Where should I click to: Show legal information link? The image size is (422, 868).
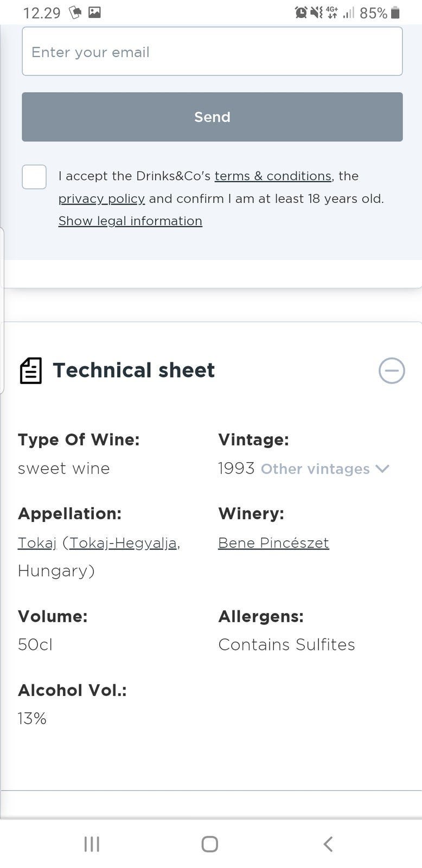coord(130,221)
